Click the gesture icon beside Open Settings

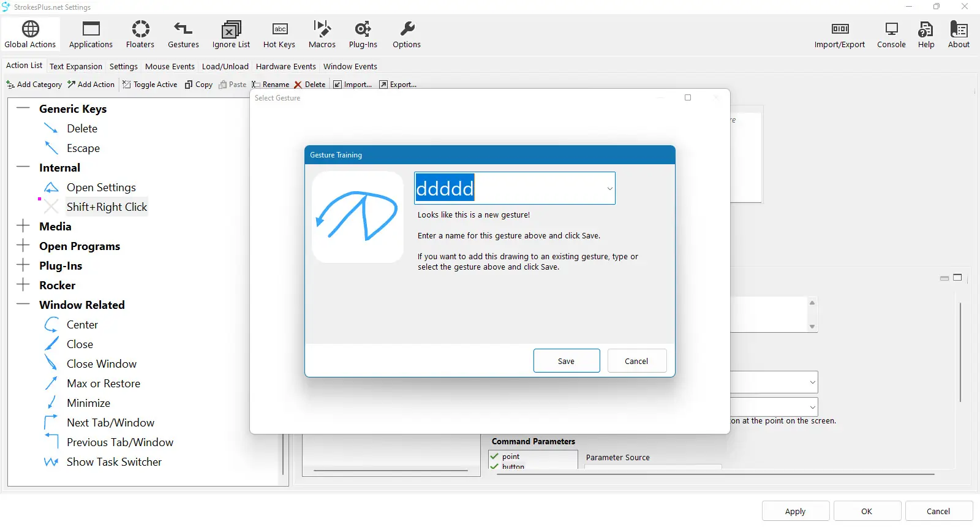pos(51,188)
